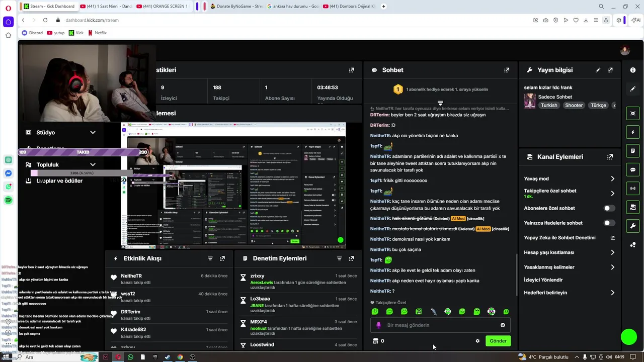
Task: Open the emoji picker in chat input
Action: pos(503,325)
